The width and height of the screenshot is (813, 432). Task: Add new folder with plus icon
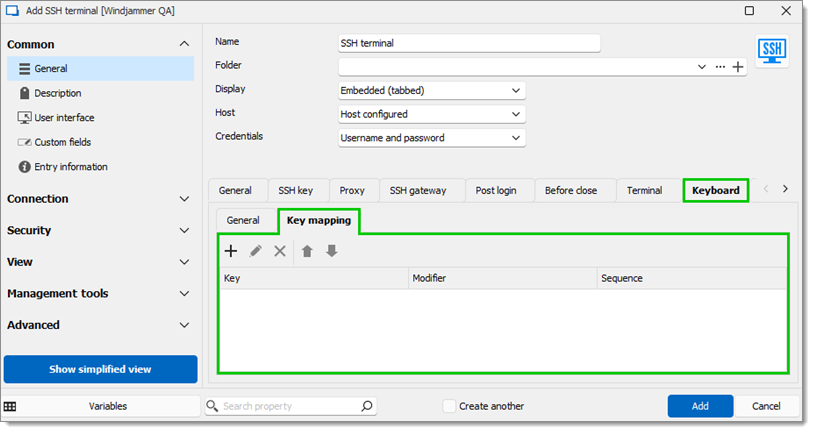pos(738,67)
